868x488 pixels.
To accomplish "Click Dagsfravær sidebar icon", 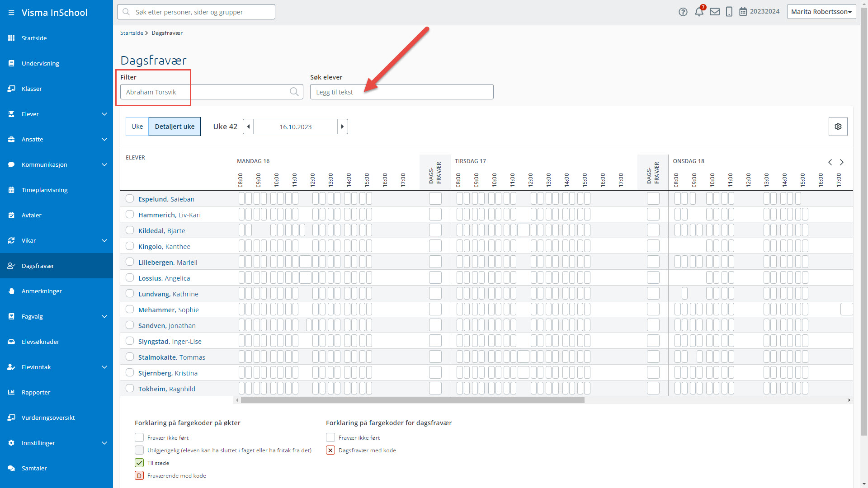I will tap(11, 266).
